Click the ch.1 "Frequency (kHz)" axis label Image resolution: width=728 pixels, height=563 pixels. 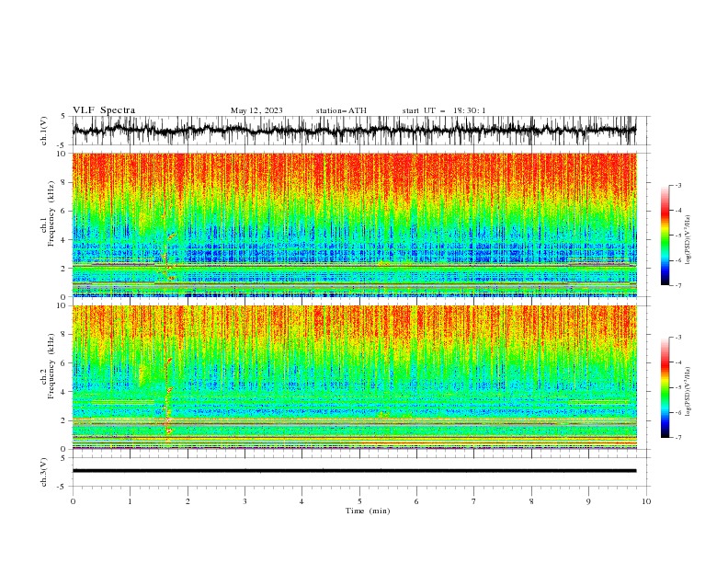(x=51, y=213)
